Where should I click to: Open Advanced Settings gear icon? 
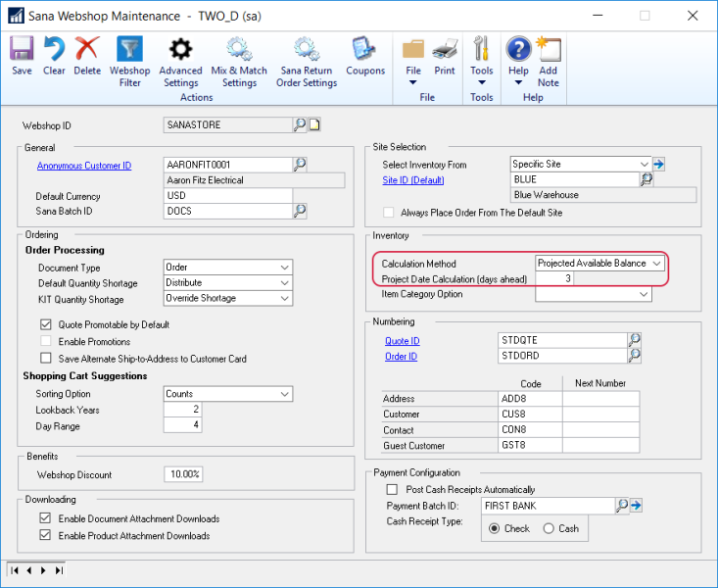tap(180, 49)
